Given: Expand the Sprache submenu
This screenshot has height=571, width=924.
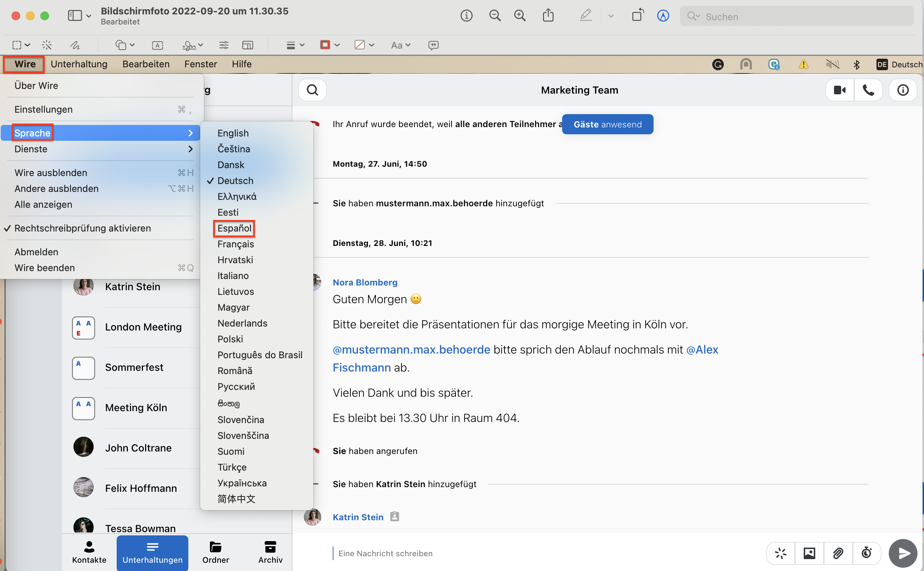Looking at the screenshot, I should tap(100, 133).
